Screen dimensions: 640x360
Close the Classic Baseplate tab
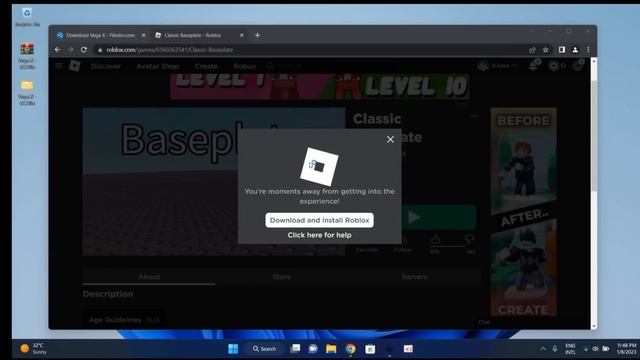point(242,36)
